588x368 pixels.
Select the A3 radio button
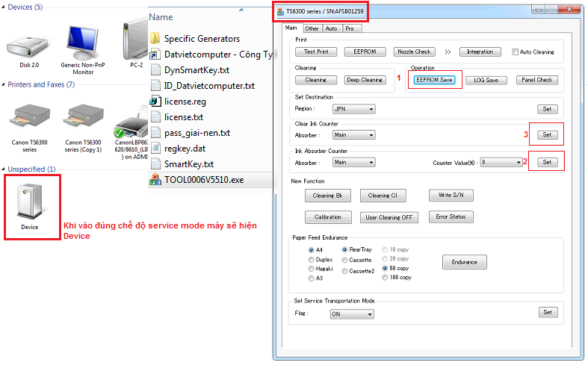click(x=312, y=278)
